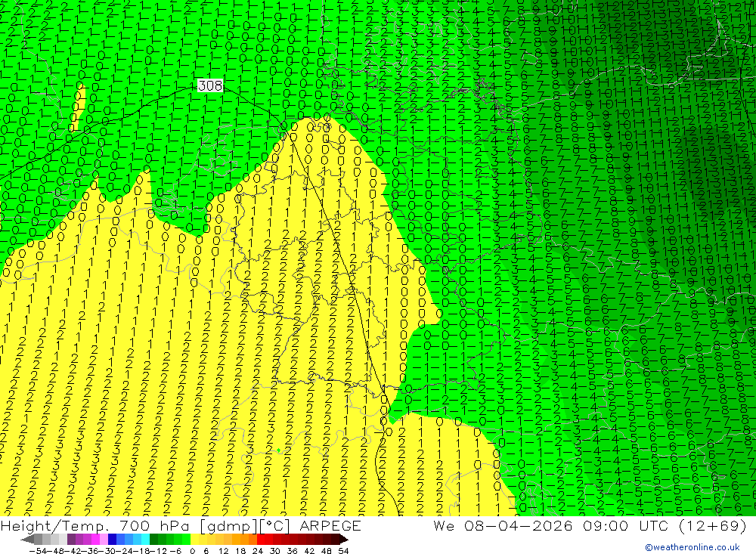Click the 12 label on the color scale
This screenshot has width=756, height=554.
(x=223, y=551)
